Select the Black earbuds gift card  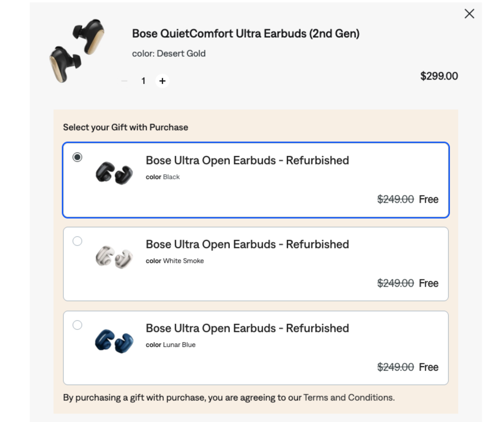pos(255,179)
